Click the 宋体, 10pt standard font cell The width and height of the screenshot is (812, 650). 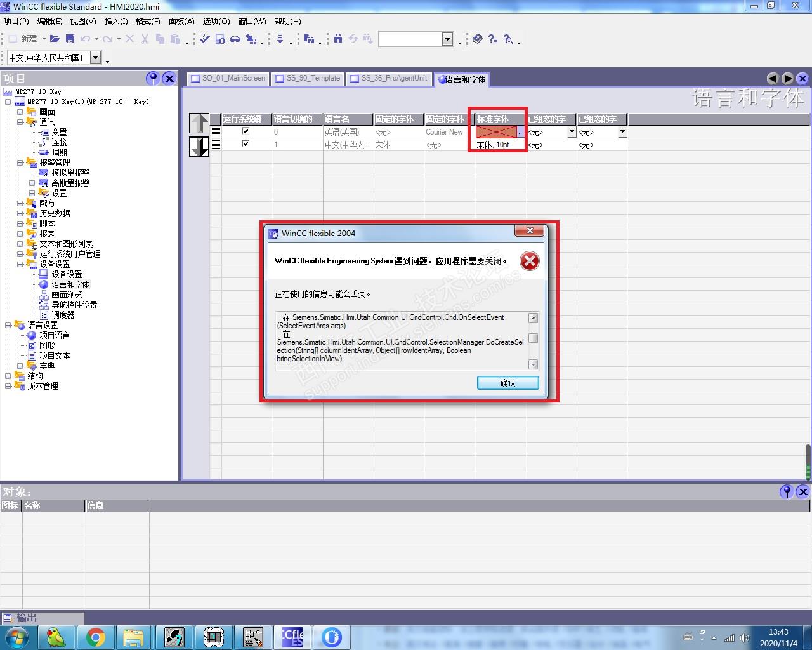(501, 145)
